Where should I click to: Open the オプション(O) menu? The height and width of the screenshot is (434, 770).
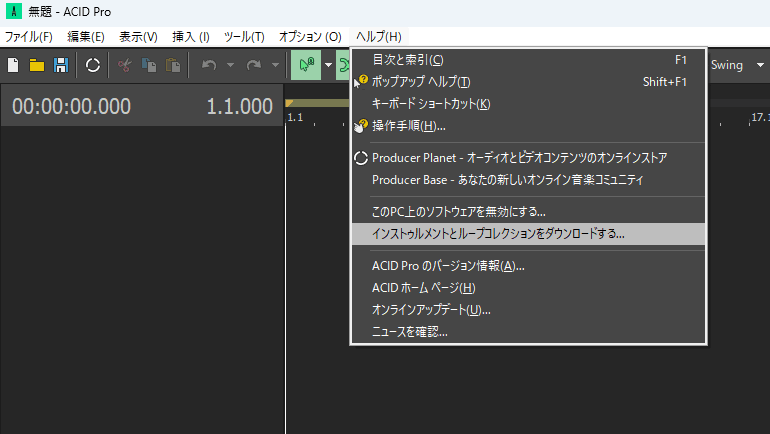coord(310,37)
